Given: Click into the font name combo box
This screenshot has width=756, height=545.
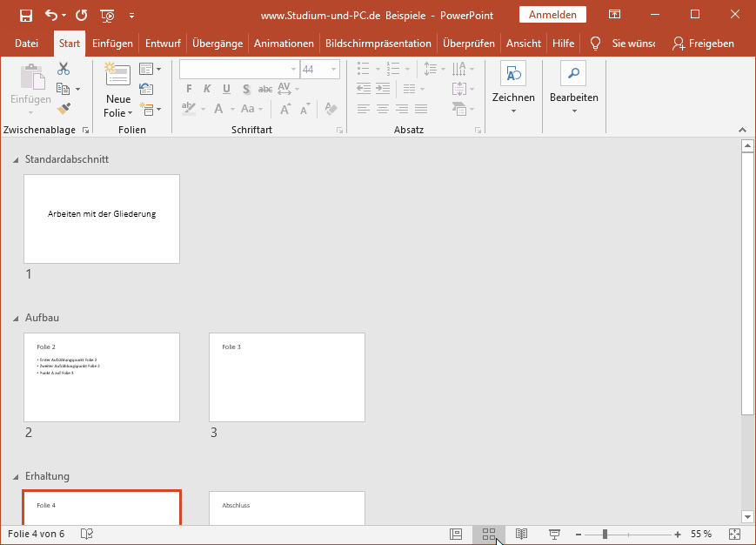Looking at the screenshot, I should tap(239, 69).
